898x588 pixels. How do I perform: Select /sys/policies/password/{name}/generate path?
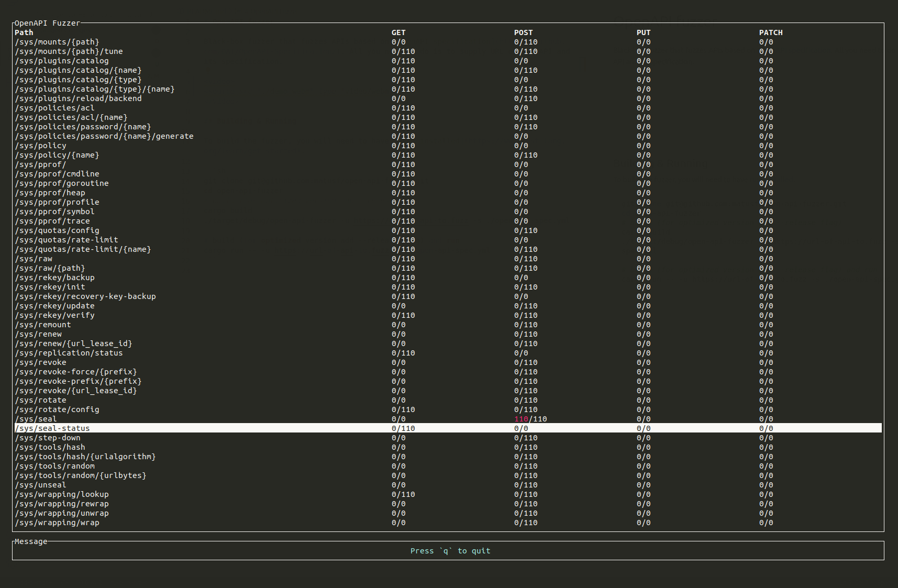(104, 136)
